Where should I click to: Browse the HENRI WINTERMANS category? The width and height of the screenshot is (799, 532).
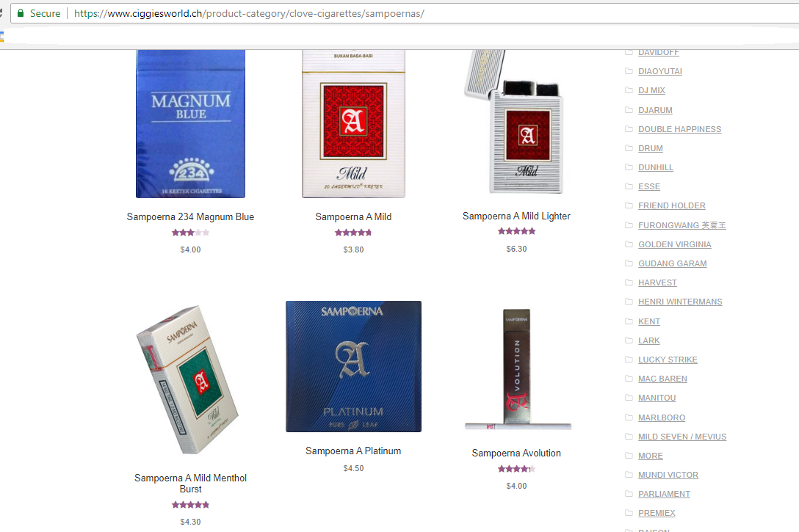click(680, 302)
